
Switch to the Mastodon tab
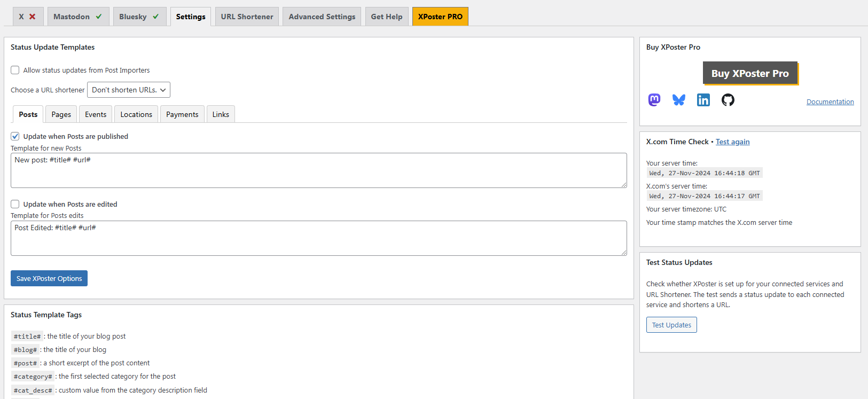pos(78,17)
